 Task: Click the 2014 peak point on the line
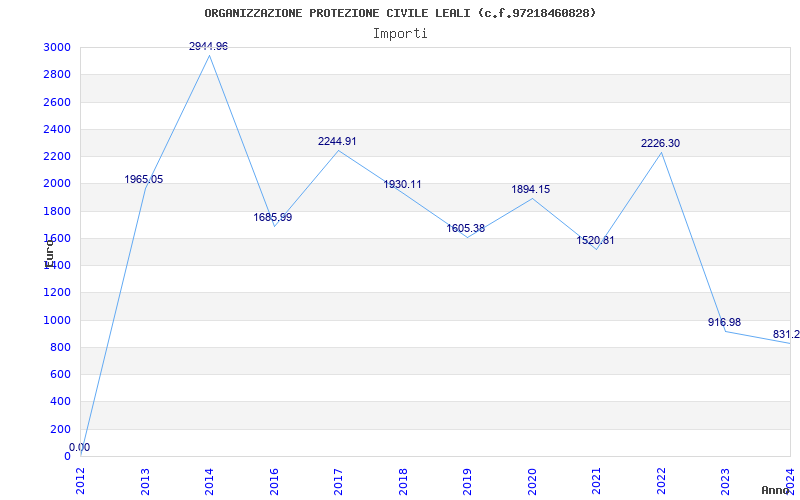209,55
